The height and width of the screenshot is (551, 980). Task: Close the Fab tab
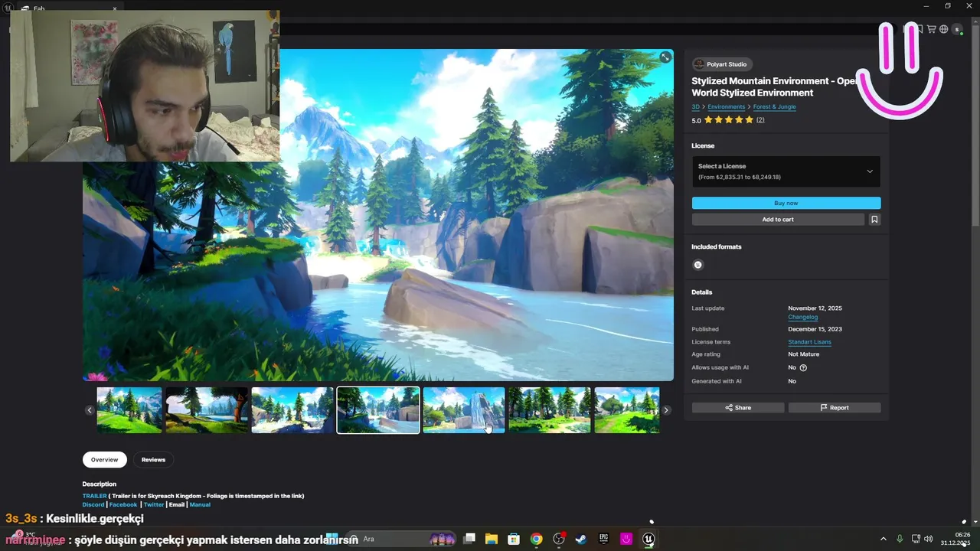click(115, 8)
